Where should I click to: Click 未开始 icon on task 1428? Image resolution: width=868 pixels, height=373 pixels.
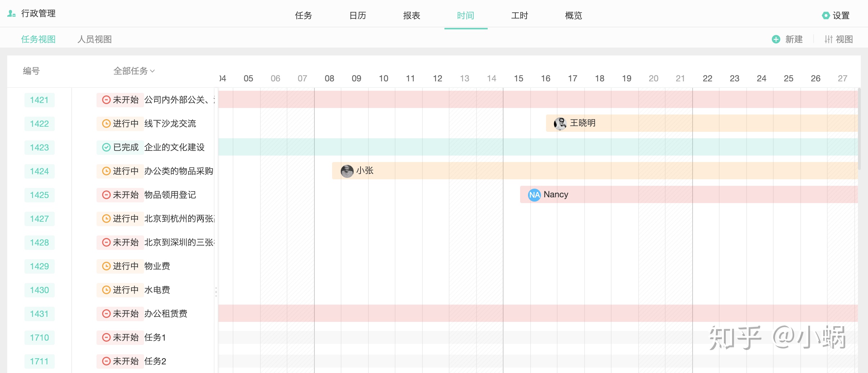[x=106, y=242]
